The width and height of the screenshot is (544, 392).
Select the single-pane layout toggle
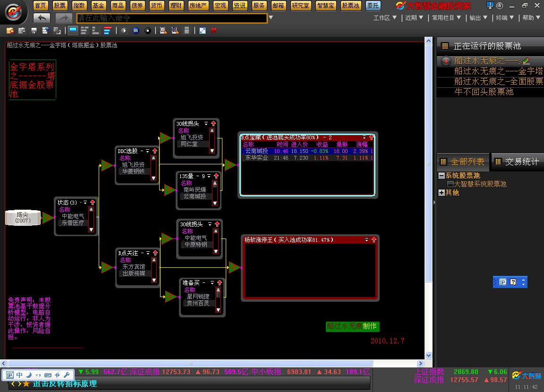pyautogui.click(x=73, y=31)
